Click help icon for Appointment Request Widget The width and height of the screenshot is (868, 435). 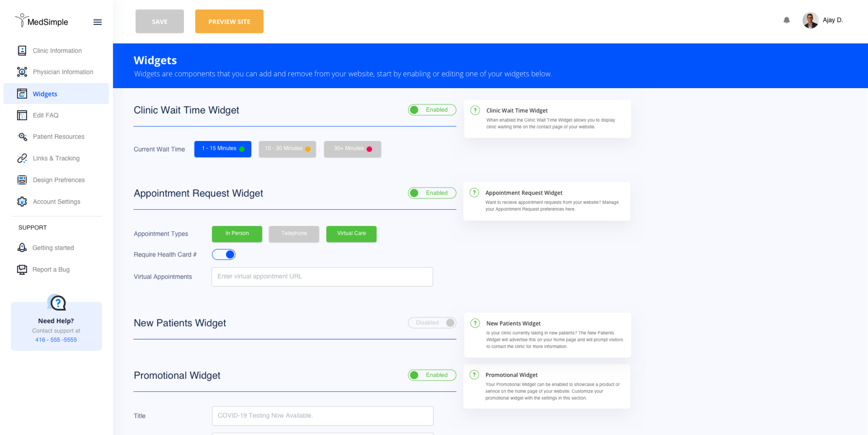coord(474,192)
